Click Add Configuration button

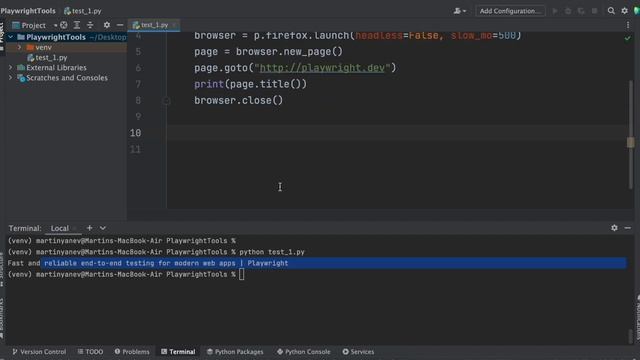(x=510, y=11)
